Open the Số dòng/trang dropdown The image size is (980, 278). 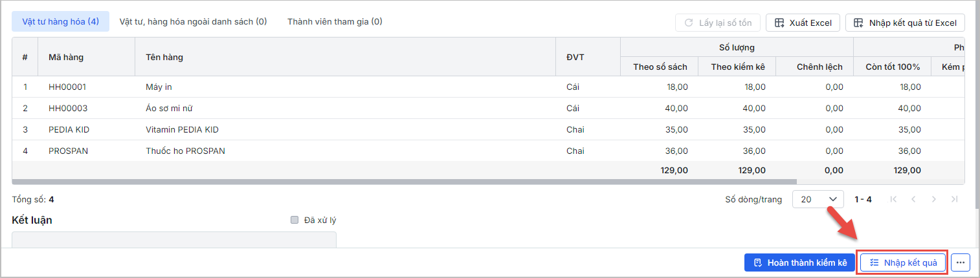818,199
